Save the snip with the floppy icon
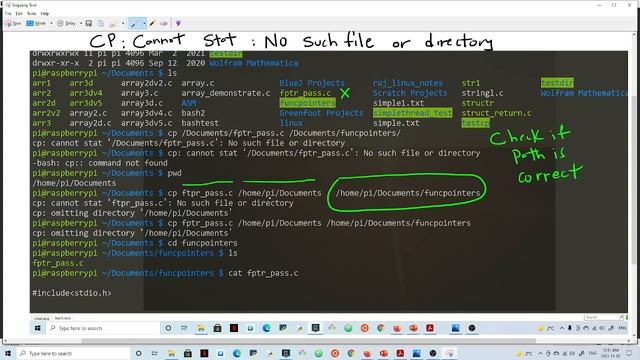Screen dimensions: 640x360 [x=89, y=24]
